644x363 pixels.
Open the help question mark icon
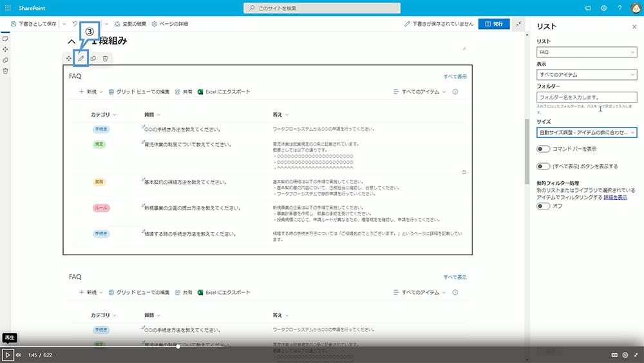coord(620,8)
